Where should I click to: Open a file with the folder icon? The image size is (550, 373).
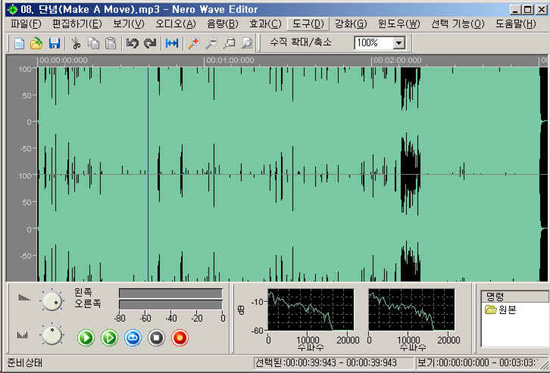click(36, 43)
